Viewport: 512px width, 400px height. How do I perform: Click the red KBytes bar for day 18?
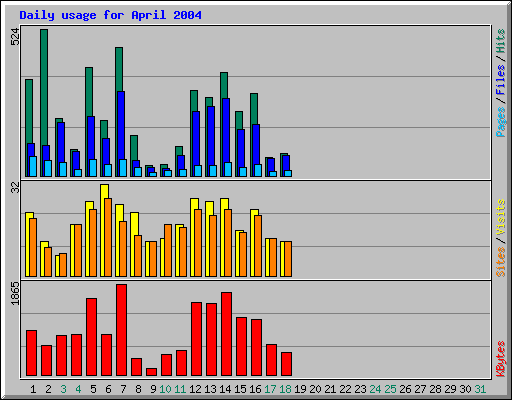[x=286, y=364]
